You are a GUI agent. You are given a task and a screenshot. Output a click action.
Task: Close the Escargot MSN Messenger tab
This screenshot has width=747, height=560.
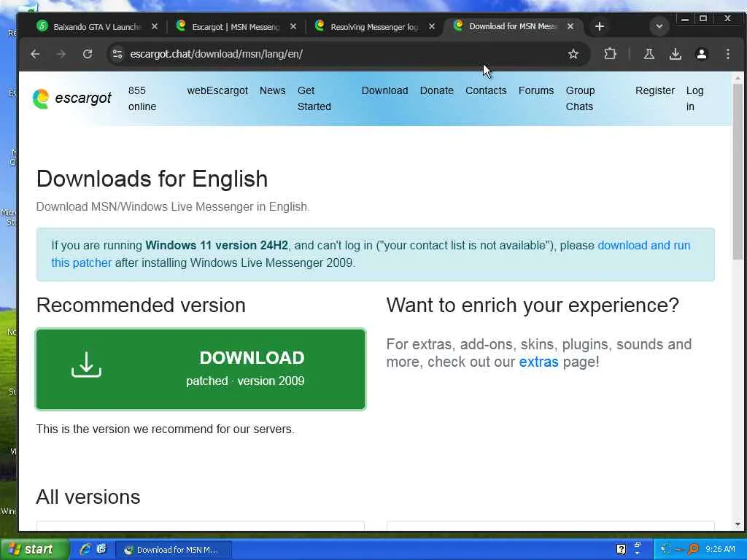click(x=293, y=27)
